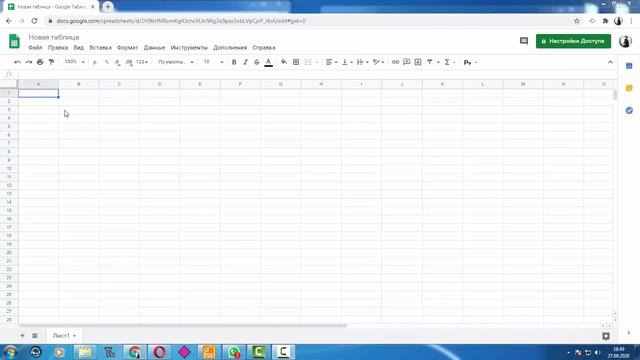640x360 pixels.
Task: Toggle italic formatting
Action: pos(245,62)
